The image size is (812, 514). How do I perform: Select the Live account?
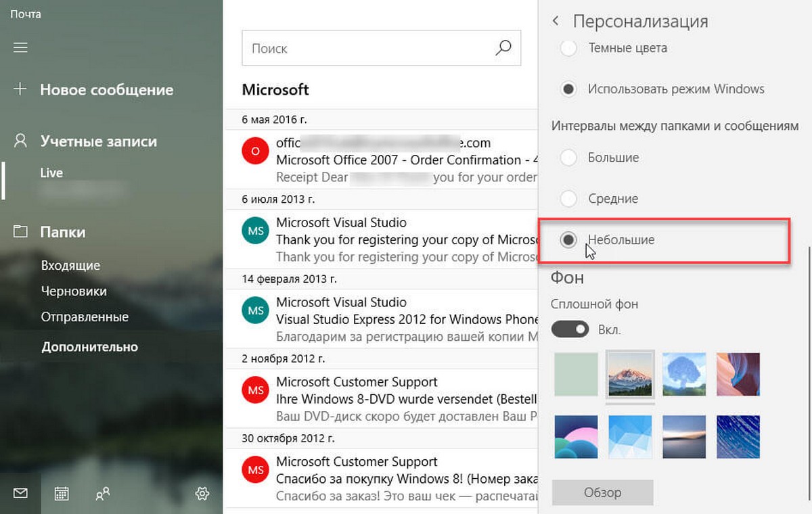pos(51,173)
